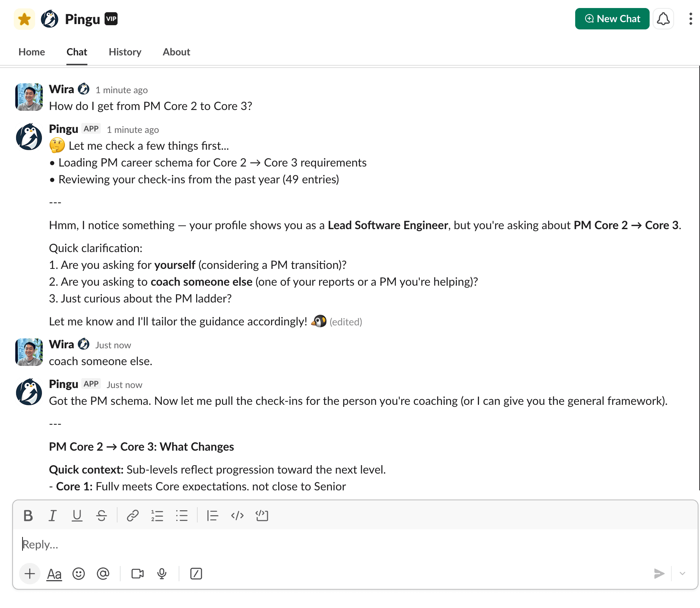Apply strikethrough formatting
Screen dimensions: 700x608
coord(102,516)
